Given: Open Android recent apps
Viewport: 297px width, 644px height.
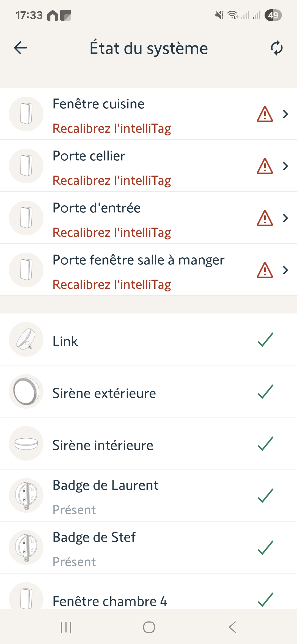Looking at the screenshot, I should pos(66,627).
